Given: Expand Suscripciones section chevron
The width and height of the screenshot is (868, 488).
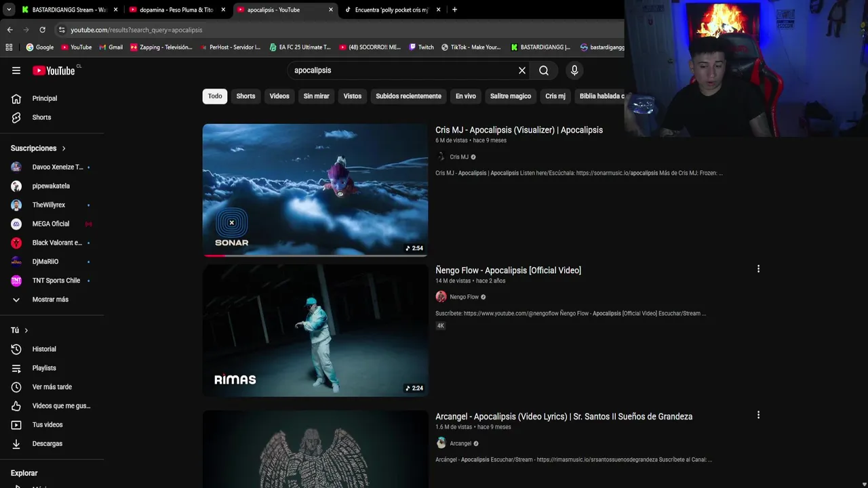Looking at the screenshot, I should point(64,148).
